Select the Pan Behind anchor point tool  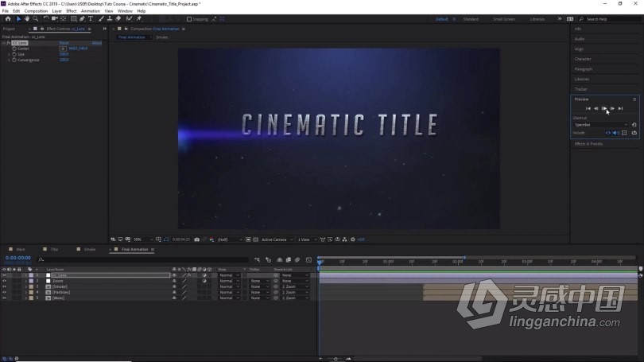(64, 19)
